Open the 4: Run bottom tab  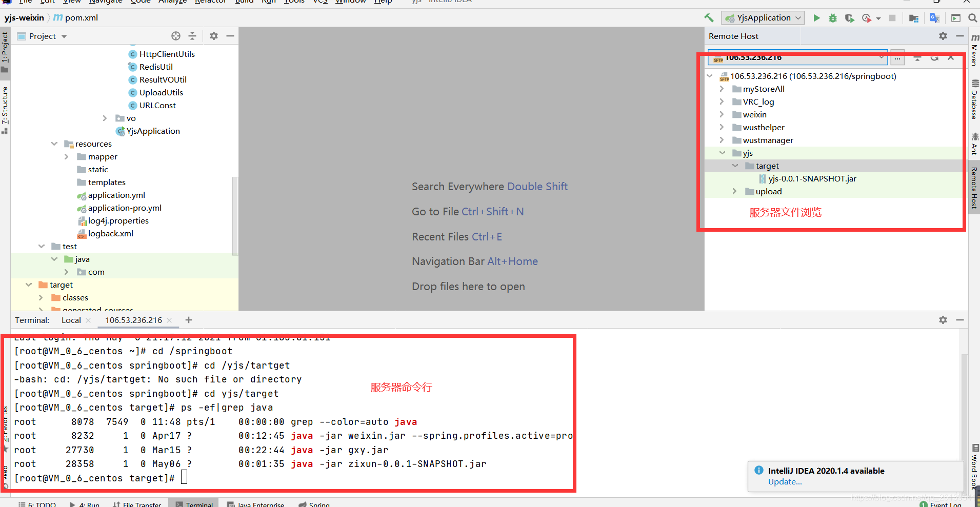(84, 504)
